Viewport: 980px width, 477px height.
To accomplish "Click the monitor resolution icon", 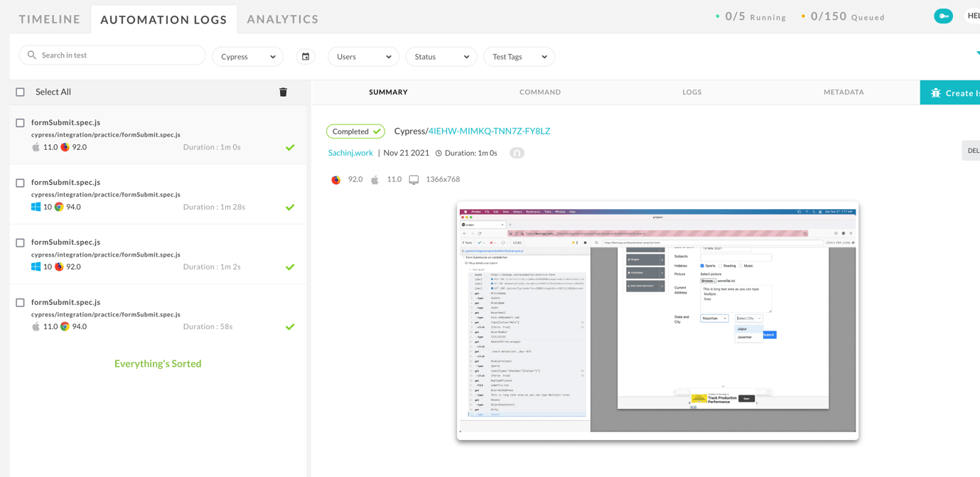I will coord(414,180).
